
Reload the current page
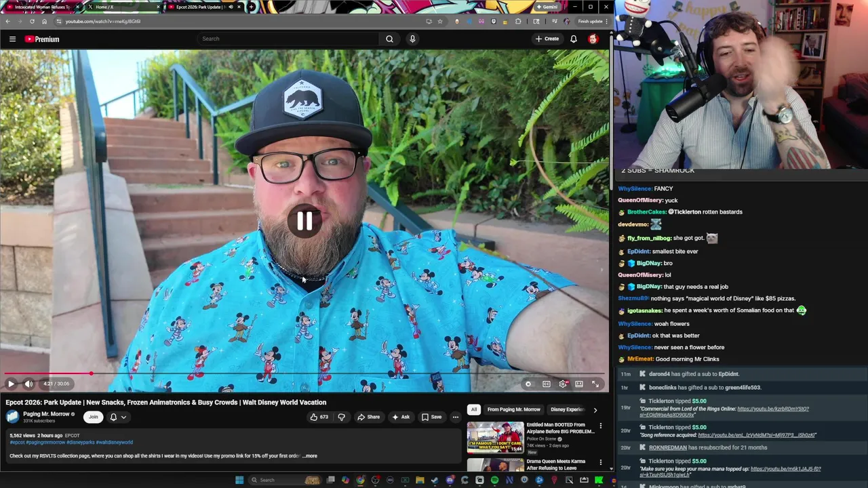[33, 21]
